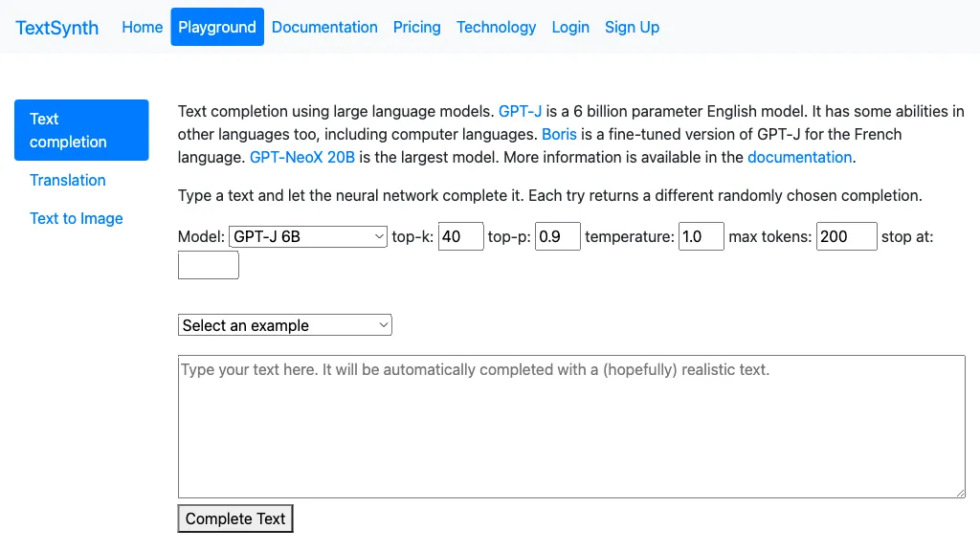Follow the Boris model link
980x551 pixels.
[559, 134]
